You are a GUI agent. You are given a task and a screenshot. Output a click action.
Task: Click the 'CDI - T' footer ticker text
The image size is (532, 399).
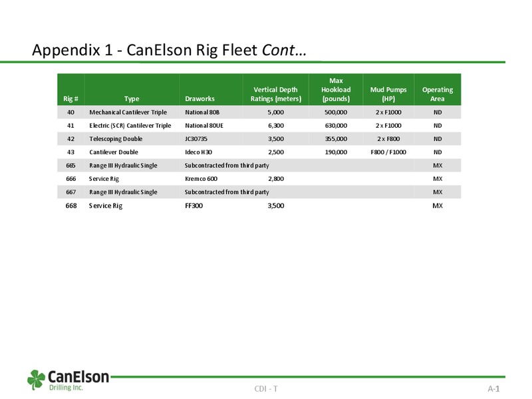tap(266, 389)
